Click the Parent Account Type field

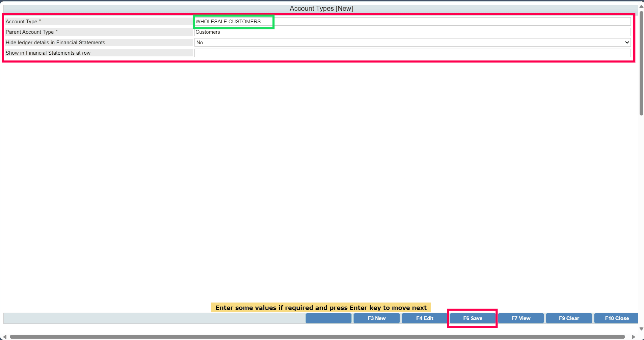click(x=412, y=32)
